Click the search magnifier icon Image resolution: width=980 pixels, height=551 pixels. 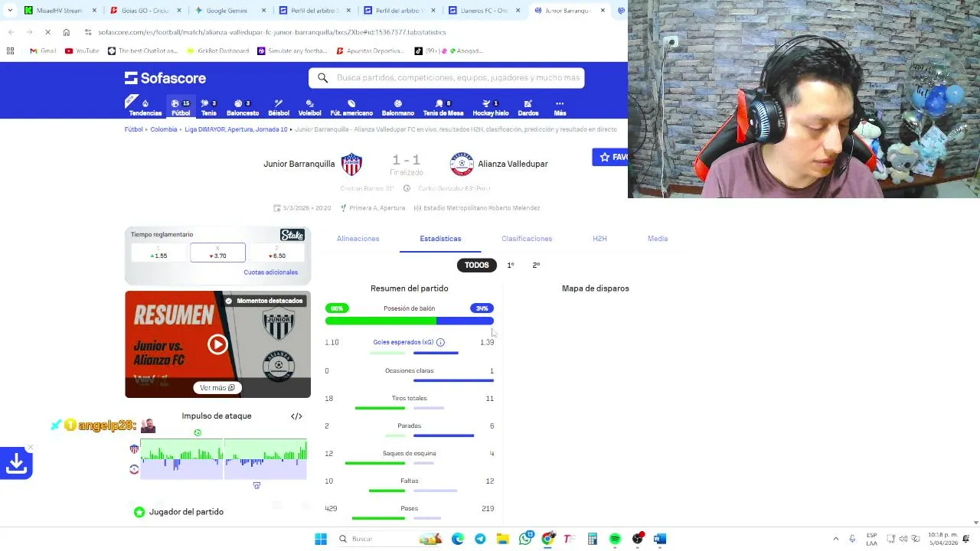point(322,78)
